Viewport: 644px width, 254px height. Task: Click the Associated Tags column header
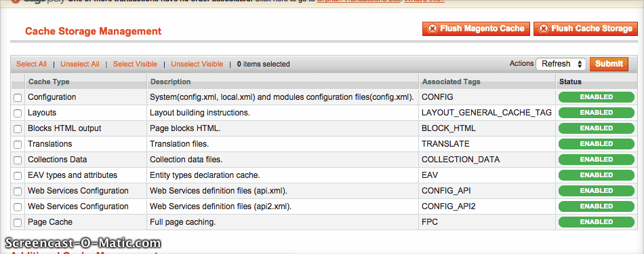click(x=451, y=82)
